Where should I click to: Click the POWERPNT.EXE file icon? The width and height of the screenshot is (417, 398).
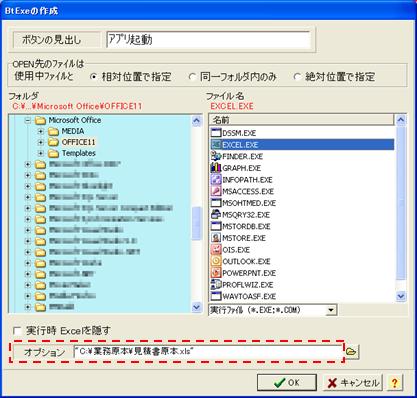[x=216, y=273]
